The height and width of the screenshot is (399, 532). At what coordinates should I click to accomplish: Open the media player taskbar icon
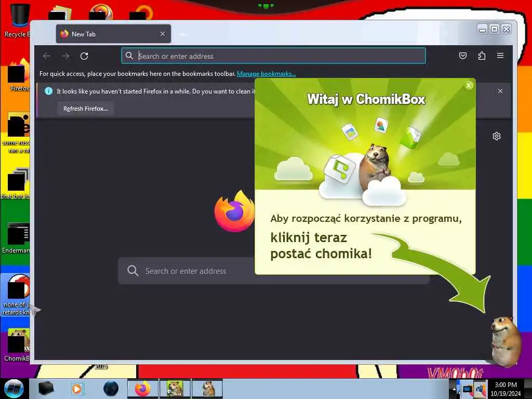coord(77,389)
